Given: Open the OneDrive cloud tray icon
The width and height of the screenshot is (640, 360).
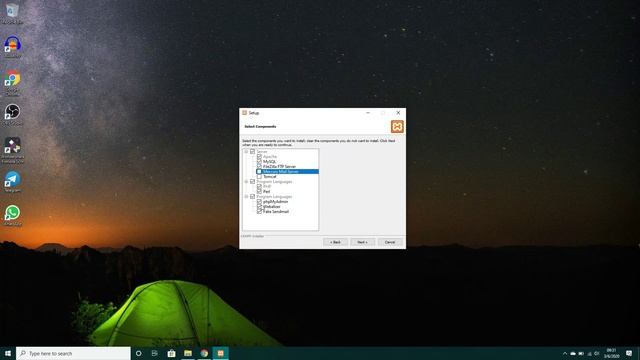Looking at the screenshot, I should click(x=573, y=353).
